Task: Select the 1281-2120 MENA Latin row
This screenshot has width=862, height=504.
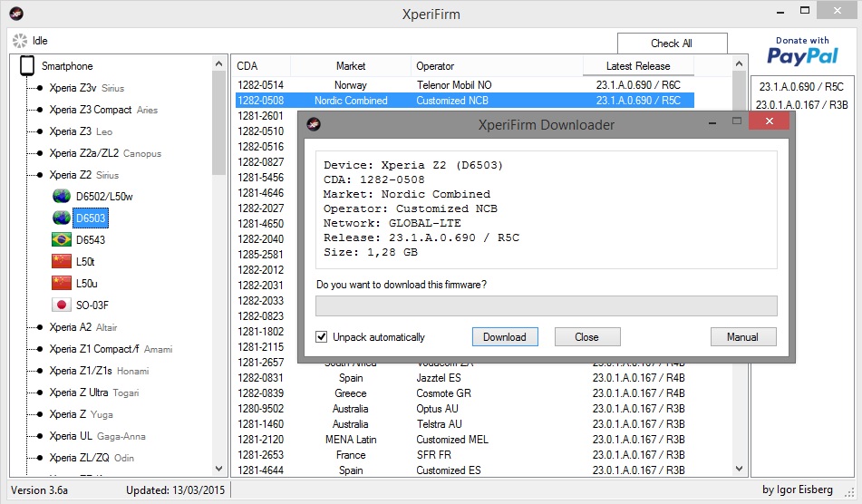Action: pos(464,440)
